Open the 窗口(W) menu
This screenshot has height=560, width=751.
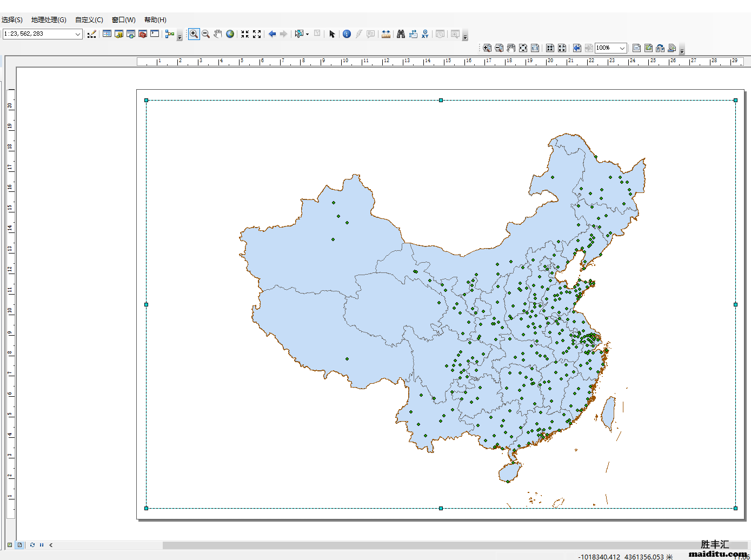[x=123, y=19]
